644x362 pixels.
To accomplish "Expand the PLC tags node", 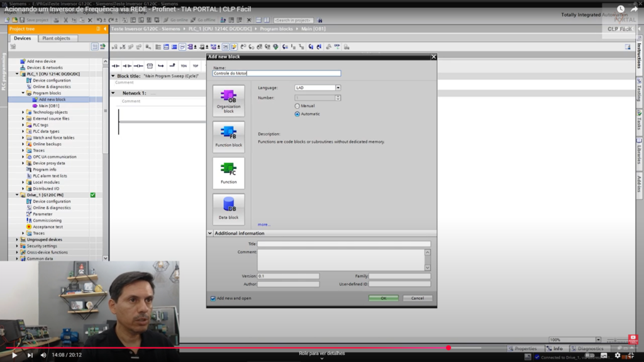I will click(x=23, y=125).
